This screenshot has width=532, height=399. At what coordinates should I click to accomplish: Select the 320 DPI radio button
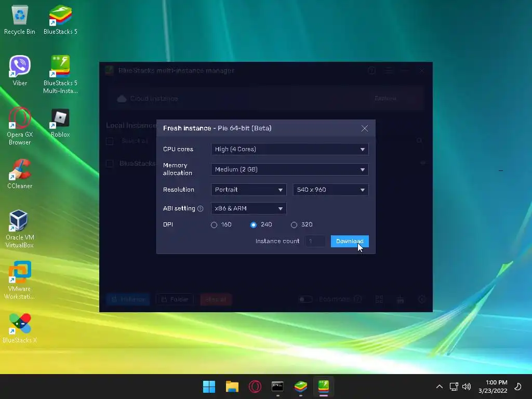294,225
